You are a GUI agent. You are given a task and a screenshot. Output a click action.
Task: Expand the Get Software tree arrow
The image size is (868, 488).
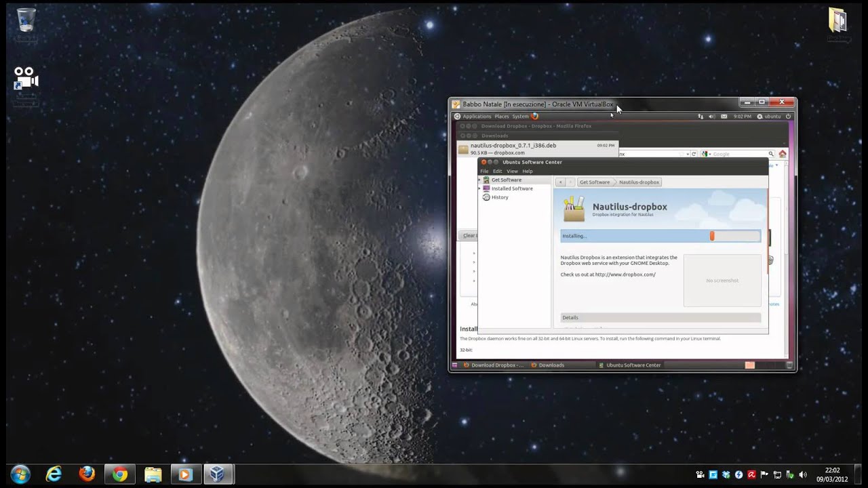coord(480,180)
